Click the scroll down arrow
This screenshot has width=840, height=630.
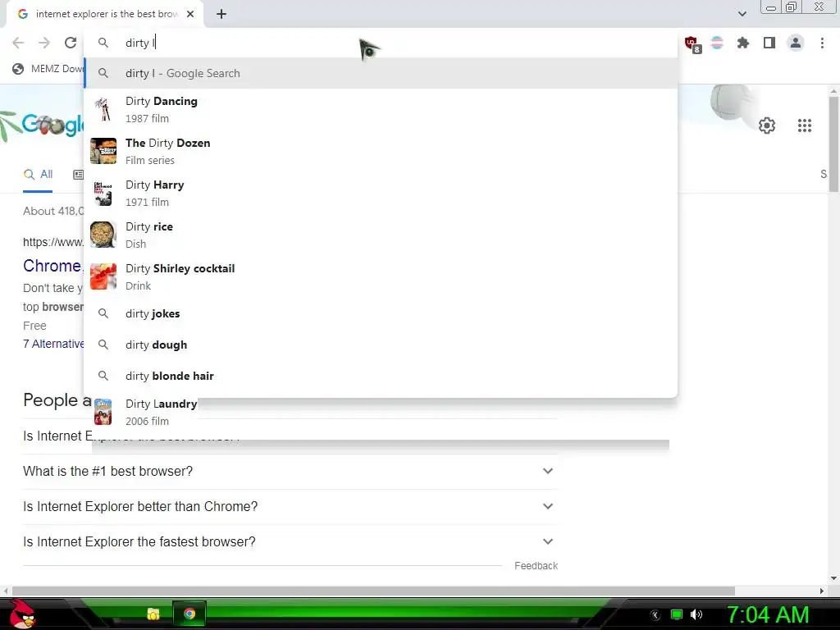[x=833, y=578]
